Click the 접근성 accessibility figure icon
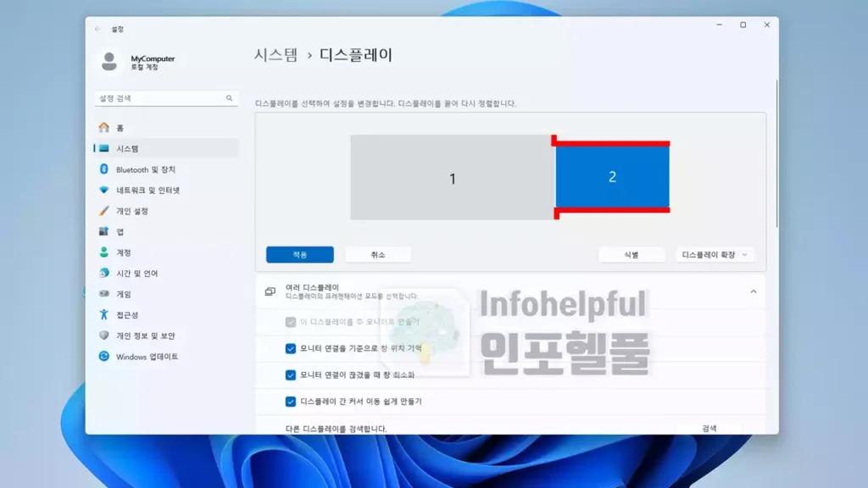The image size is (868, 488). click(104, 315)
